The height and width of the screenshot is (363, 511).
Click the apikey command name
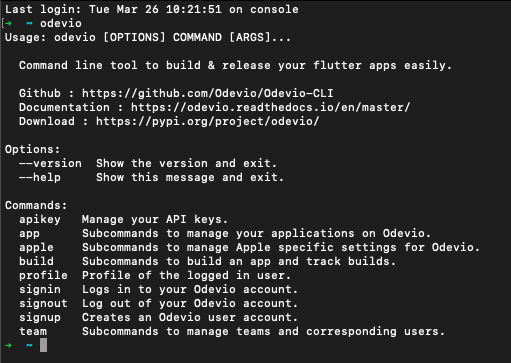tap(40, 219)
